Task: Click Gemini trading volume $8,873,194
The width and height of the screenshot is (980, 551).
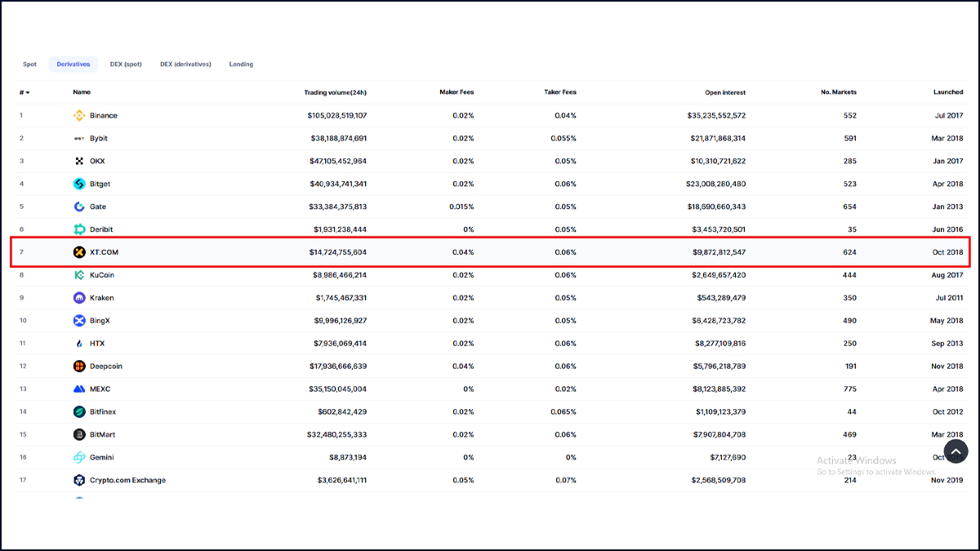Action: [348, 458]
